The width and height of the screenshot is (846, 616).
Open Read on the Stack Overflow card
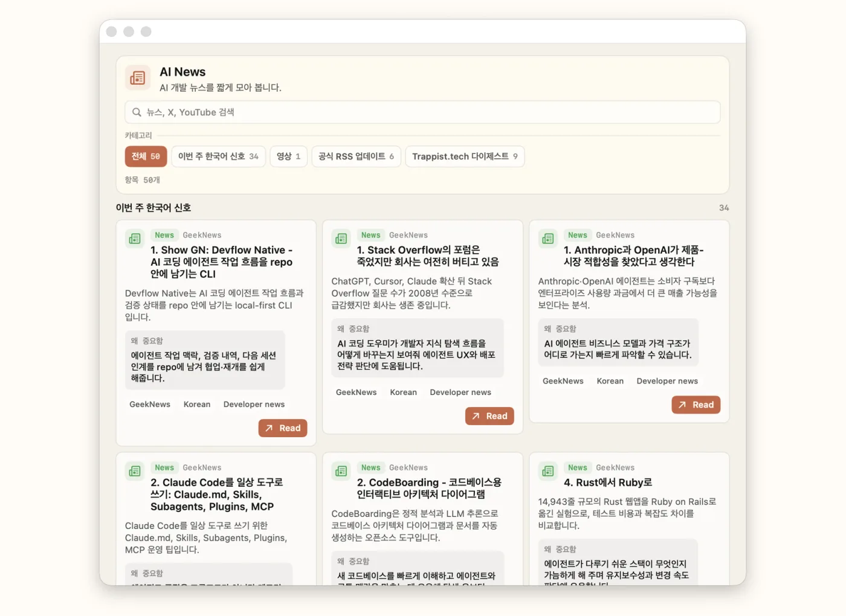[x=489, y=416]
